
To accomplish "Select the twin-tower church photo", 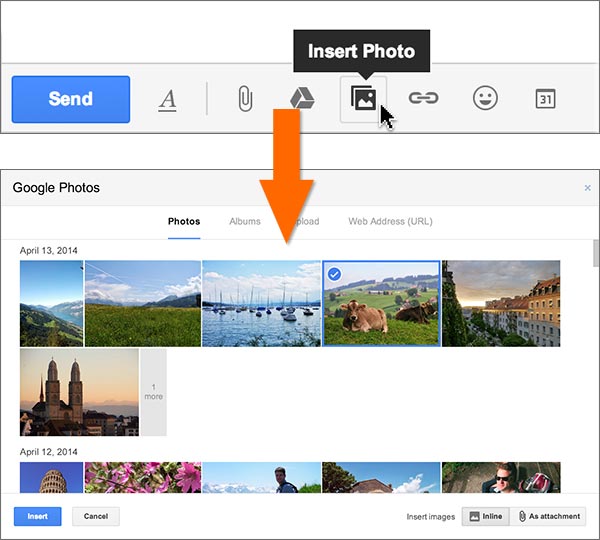I will [x=79, y=392].
